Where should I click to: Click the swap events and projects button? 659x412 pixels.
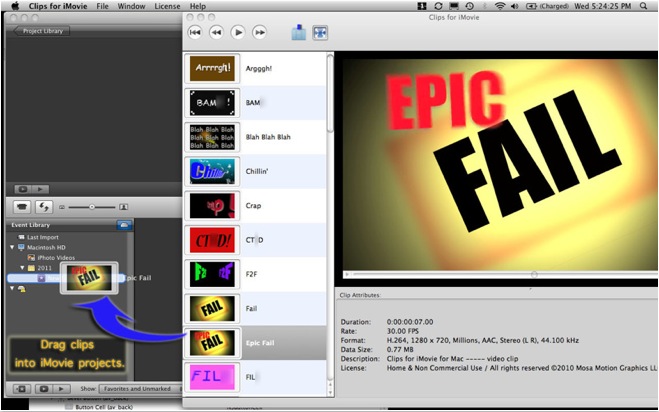(44, 207)
